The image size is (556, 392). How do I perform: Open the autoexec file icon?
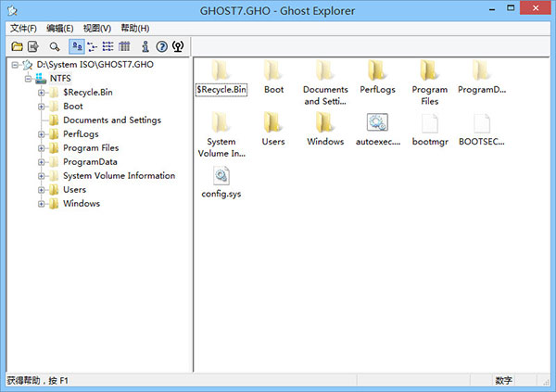[x=377, y=123]
